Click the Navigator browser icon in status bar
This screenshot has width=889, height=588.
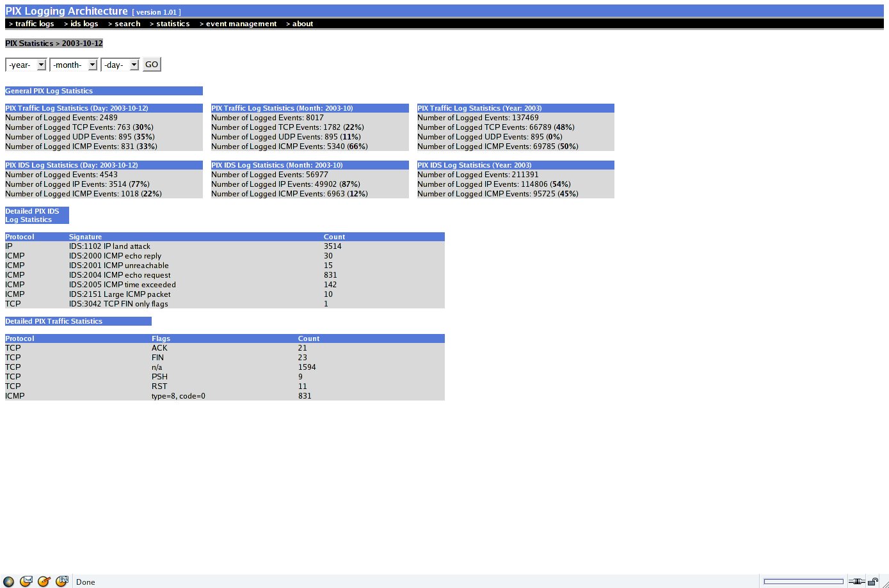(8, 582)
